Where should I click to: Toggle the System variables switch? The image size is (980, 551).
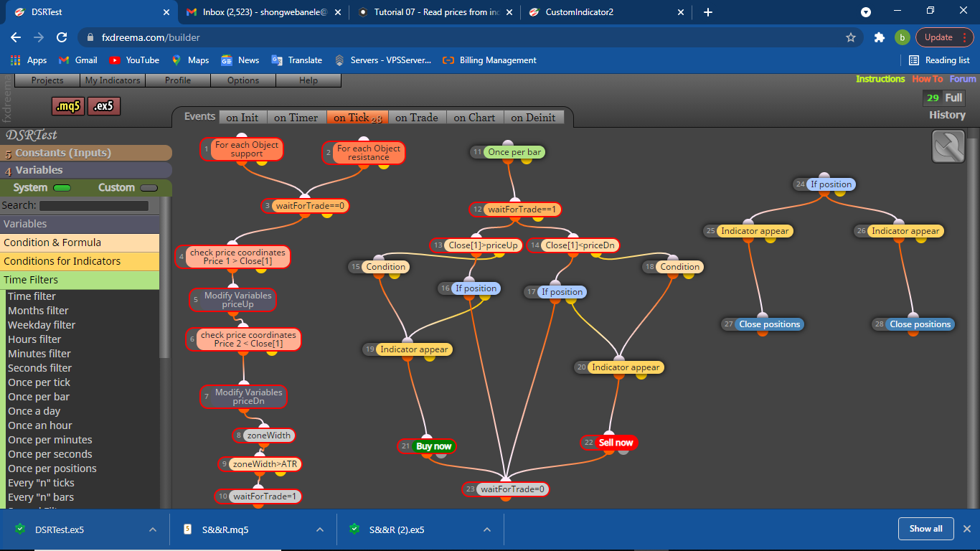pyautogui.click(x=62, y=188)
